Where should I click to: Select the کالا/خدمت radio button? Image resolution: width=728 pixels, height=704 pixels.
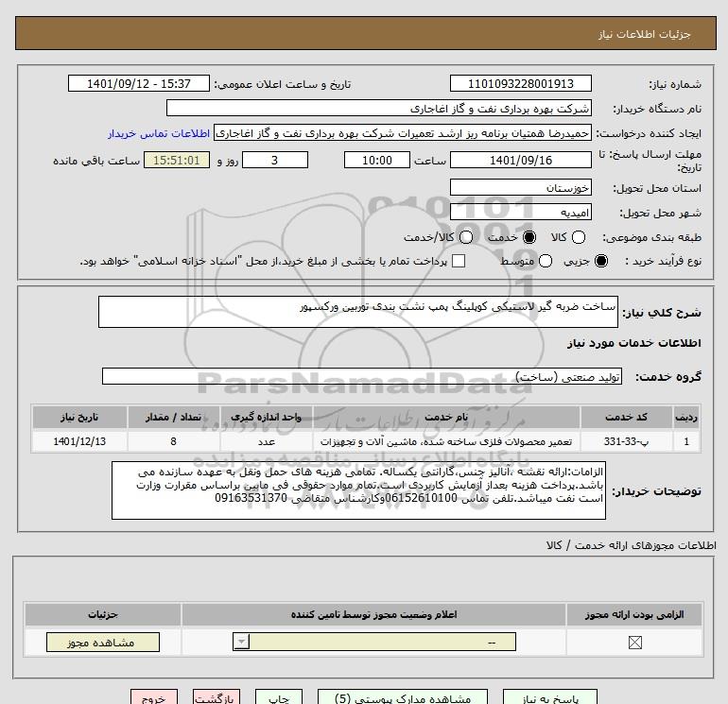[466, 237]
